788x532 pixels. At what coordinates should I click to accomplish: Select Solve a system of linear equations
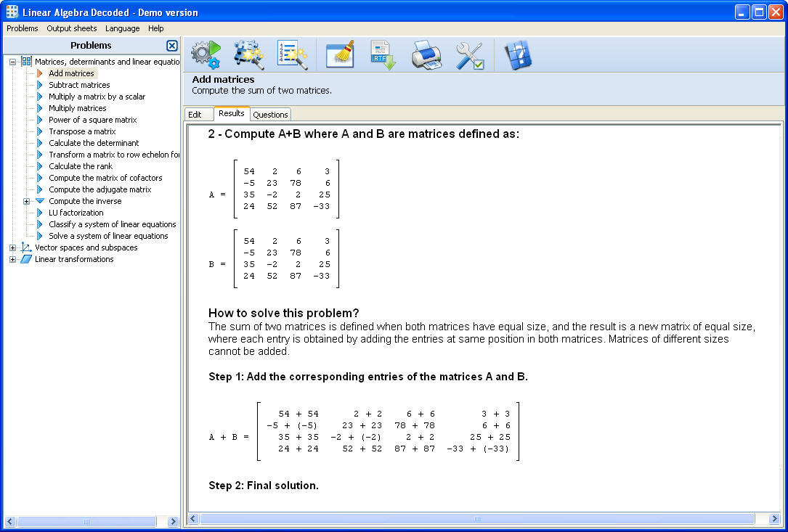pyautogui.click(x=108, y=236)
